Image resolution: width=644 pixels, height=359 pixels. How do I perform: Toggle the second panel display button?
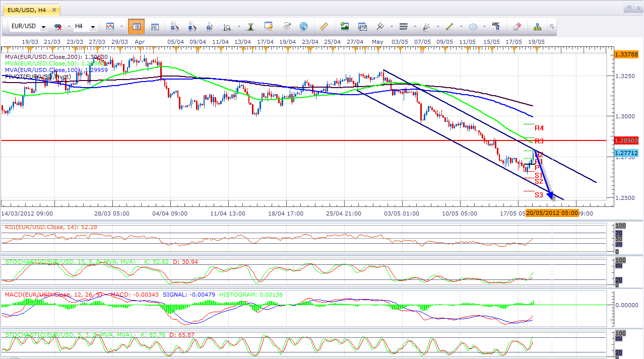coord(155,26)
